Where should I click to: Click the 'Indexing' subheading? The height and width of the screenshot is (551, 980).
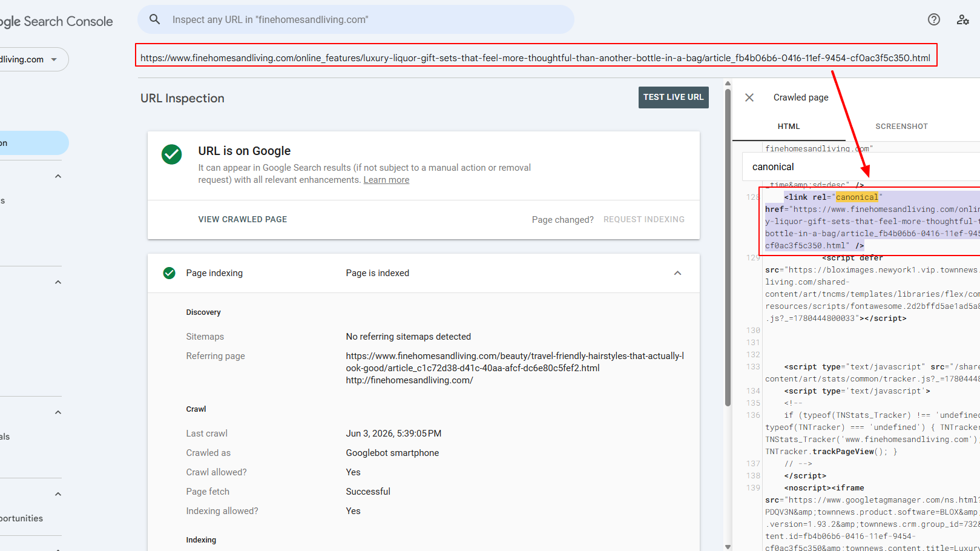pos(201,540)
